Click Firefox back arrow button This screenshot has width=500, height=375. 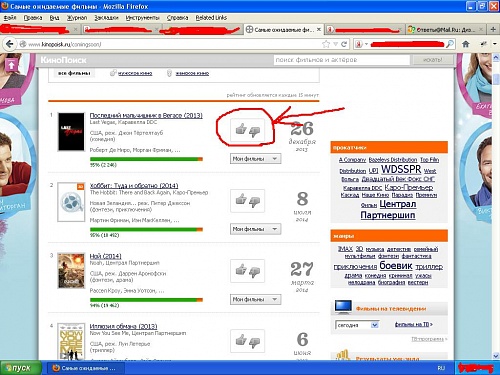click(x=10, y=44)
